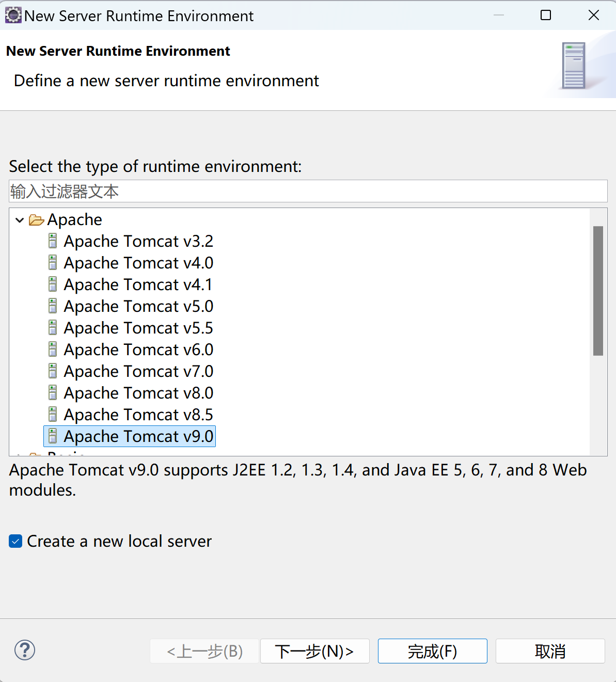This screenshot has width=616, height=682.
Task: Click server icon beside Apache Tomcat v8.5
Action: [x=53, y=415]
